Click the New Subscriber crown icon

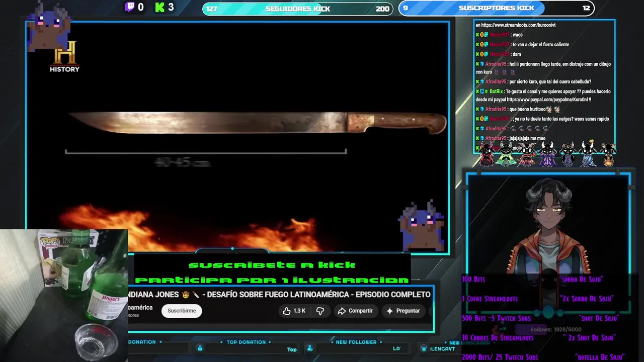(424, 348)
